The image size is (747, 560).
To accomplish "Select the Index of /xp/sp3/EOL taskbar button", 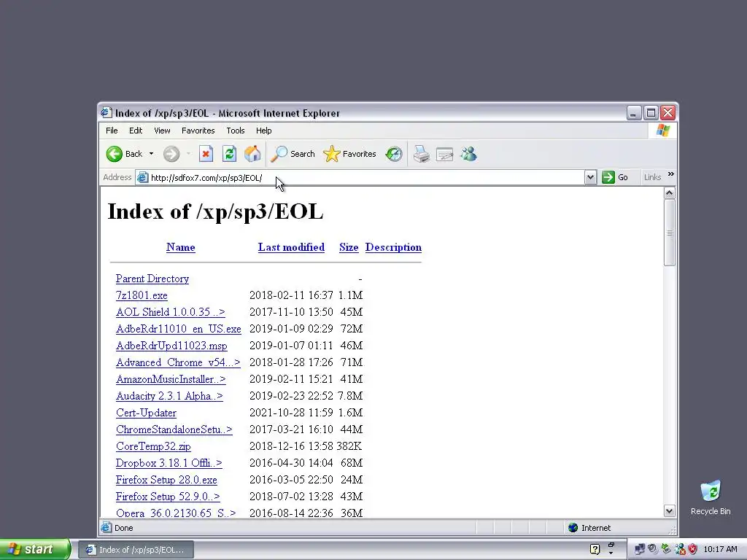I will click(136, 550).
